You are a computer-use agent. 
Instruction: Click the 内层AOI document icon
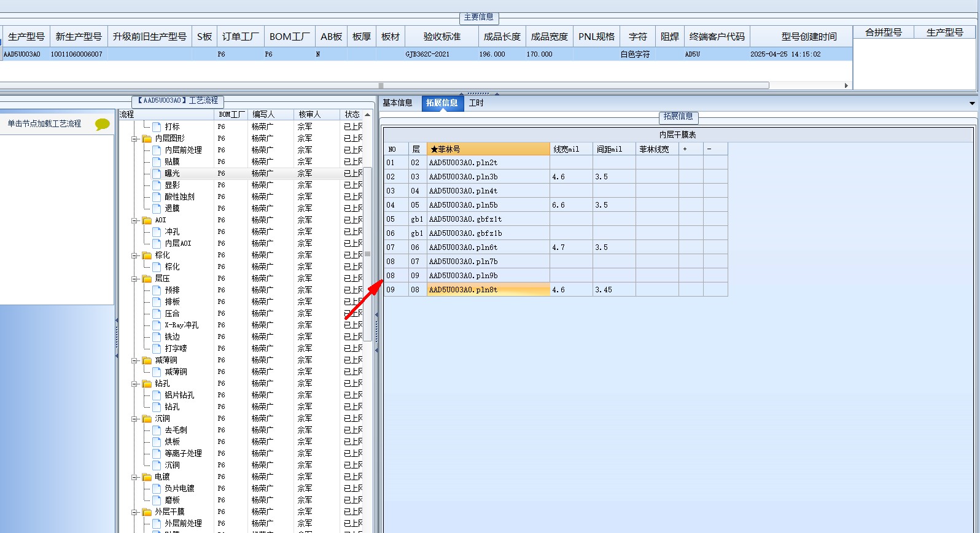pos(157,244)
